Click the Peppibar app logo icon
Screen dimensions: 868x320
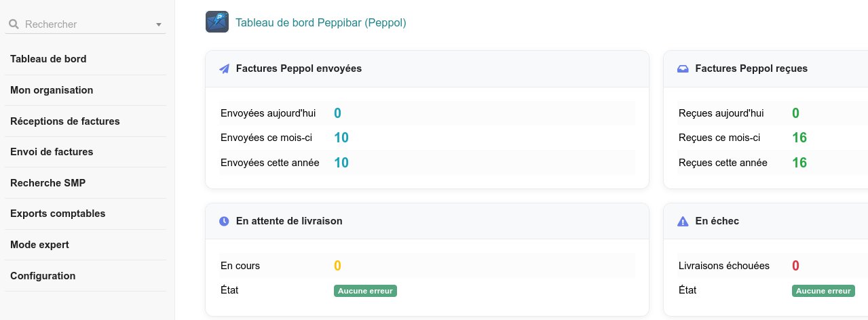tap(217, 22)
